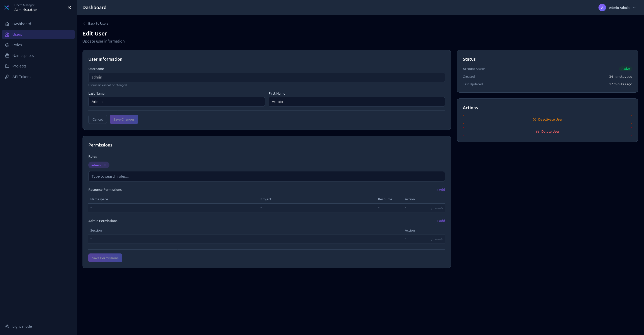Open the avatar menu in the top bar
644x335 pixels.
602,8
